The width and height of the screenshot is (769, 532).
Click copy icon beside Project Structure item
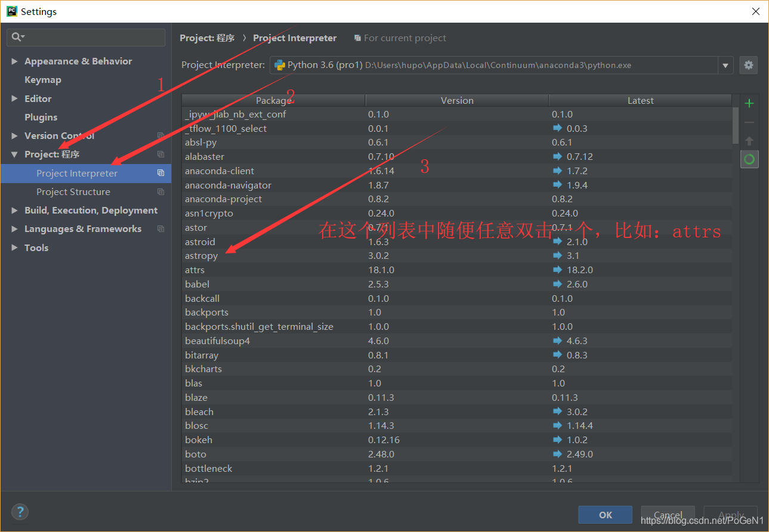coord(160,191)
